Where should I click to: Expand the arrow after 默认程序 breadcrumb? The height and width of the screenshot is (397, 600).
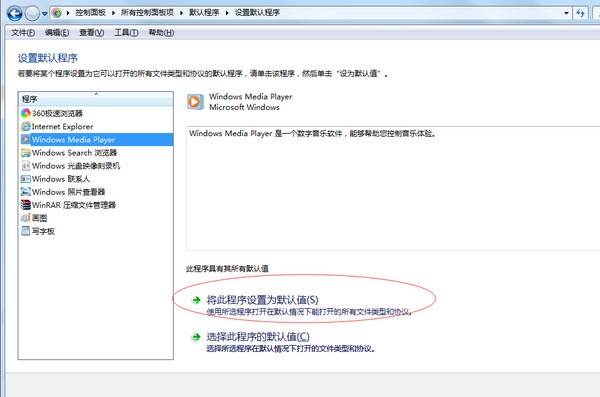(227, 13)
